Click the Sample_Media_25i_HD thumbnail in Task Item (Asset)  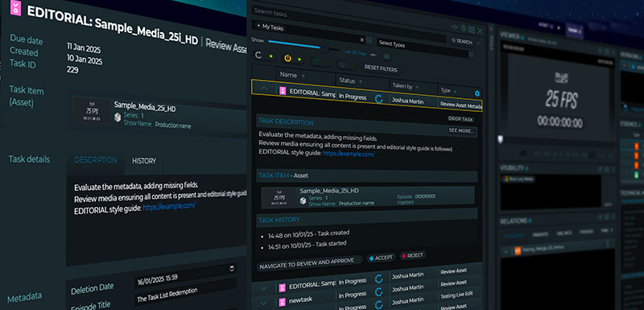click(91, 110)
